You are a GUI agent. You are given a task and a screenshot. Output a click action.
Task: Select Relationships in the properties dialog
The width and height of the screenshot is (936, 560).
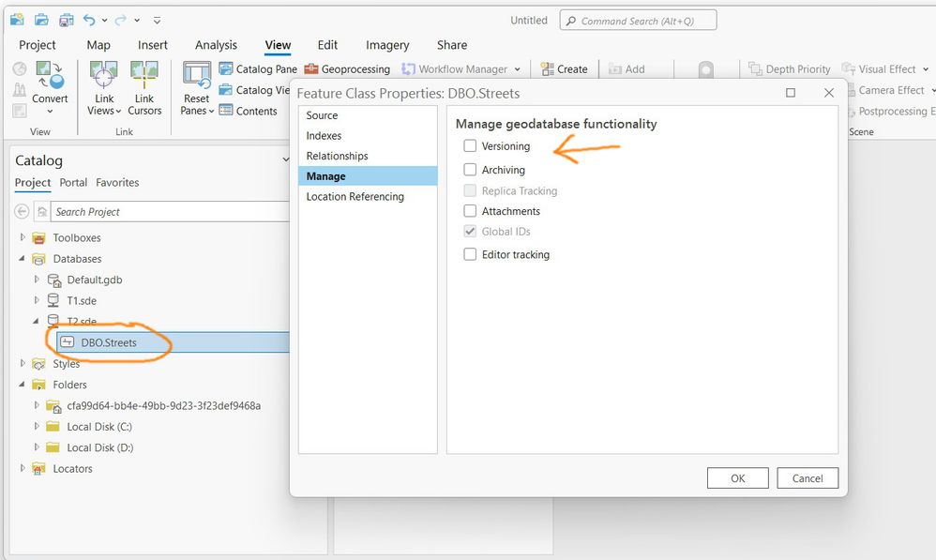(368, 156)
